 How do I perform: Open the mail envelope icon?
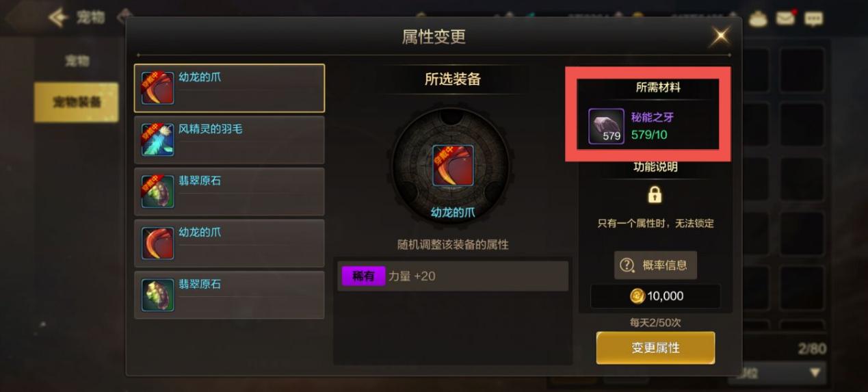[x=785, y=18]
